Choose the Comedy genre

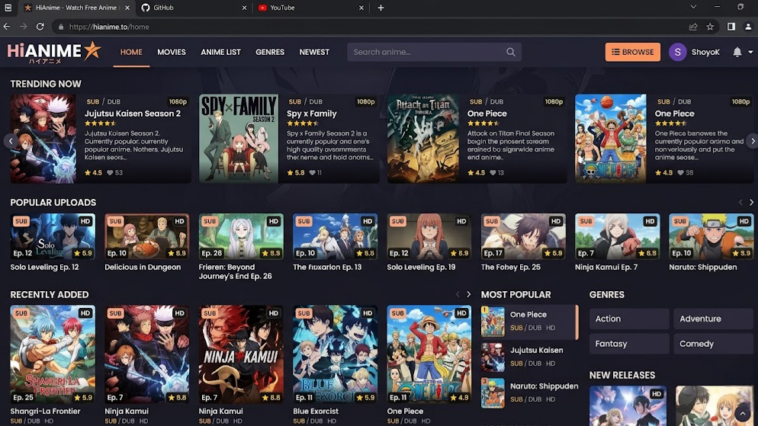coord(713,344)
